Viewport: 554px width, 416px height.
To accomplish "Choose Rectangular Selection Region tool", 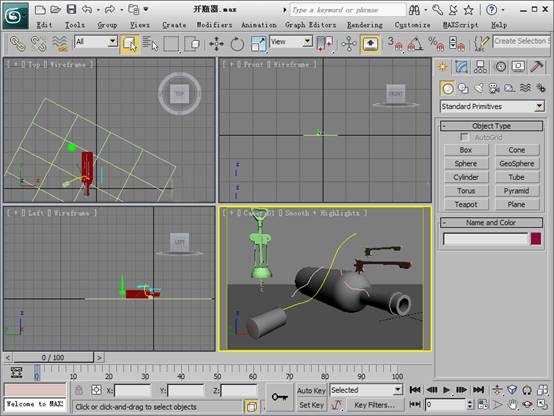I will point(171,44).
